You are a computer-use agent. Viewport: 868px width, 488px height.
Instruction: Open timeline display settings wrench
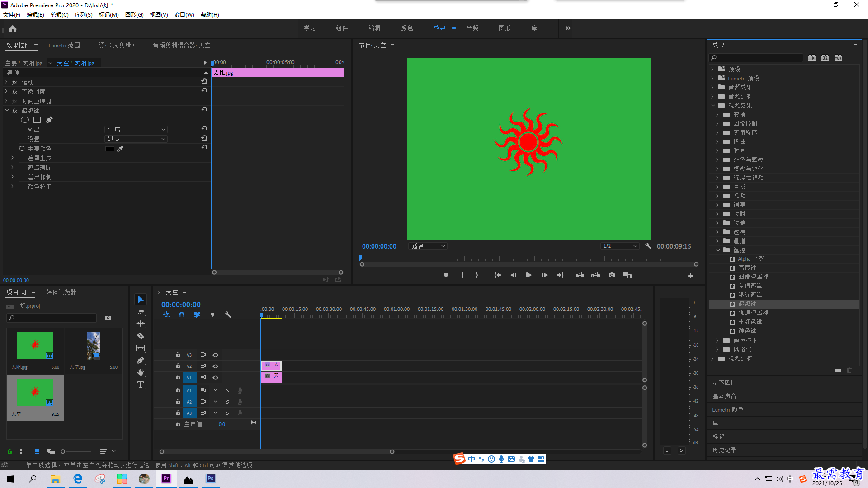(x=228, y=314)
